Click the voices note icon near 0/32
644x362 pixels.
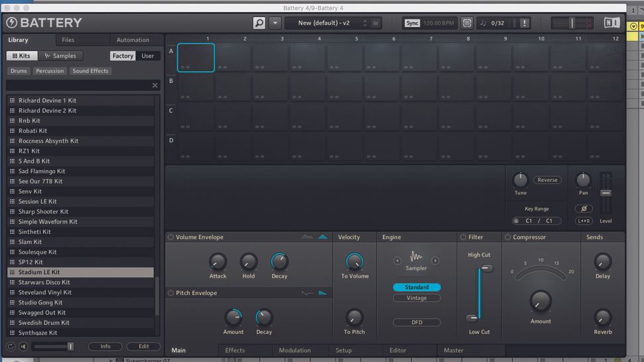[483, 23]
